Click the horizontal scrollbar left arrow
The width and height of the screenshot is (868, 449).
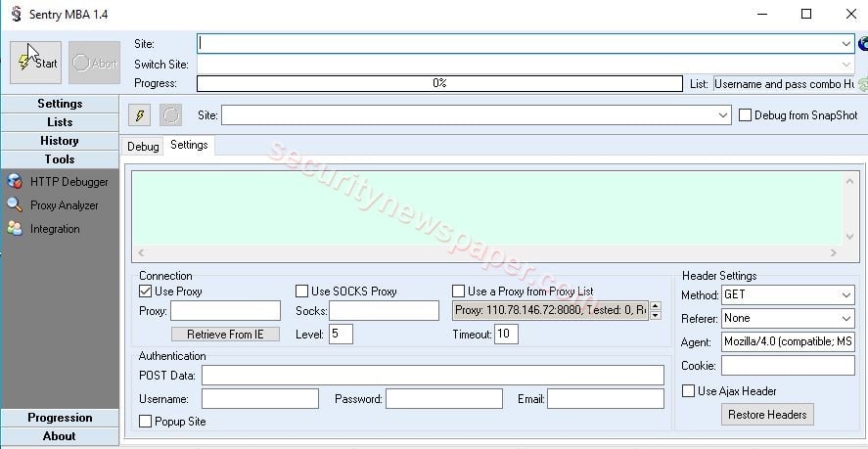coord(141,253)
